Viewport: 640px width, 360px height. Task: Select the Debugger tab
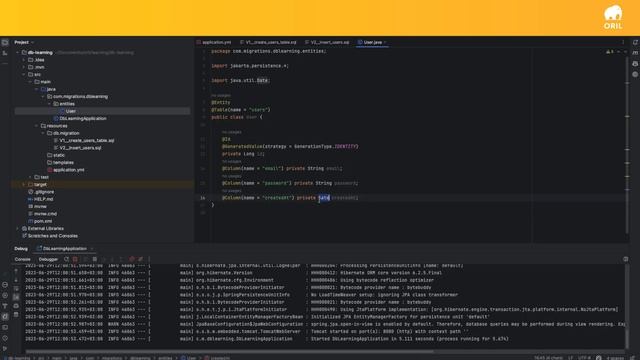pyautogui.click(x=48, y=260)
